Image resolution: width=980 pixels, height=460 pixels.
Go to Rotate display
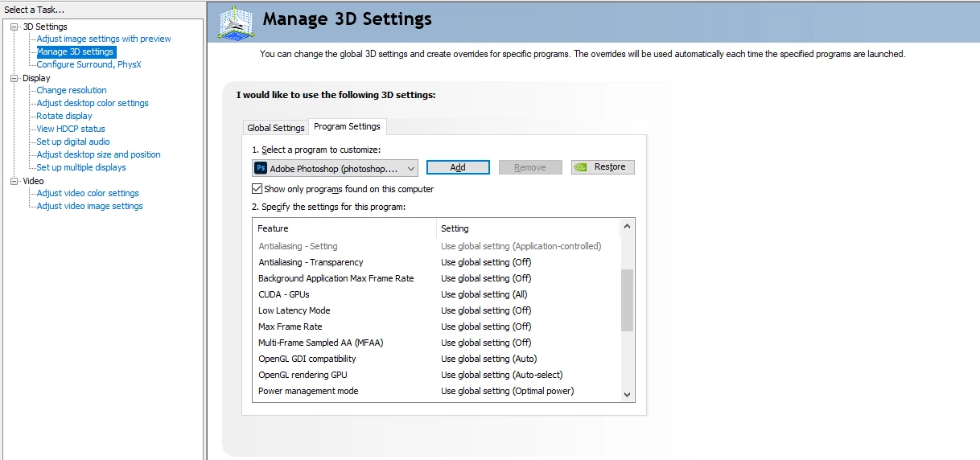64,116
